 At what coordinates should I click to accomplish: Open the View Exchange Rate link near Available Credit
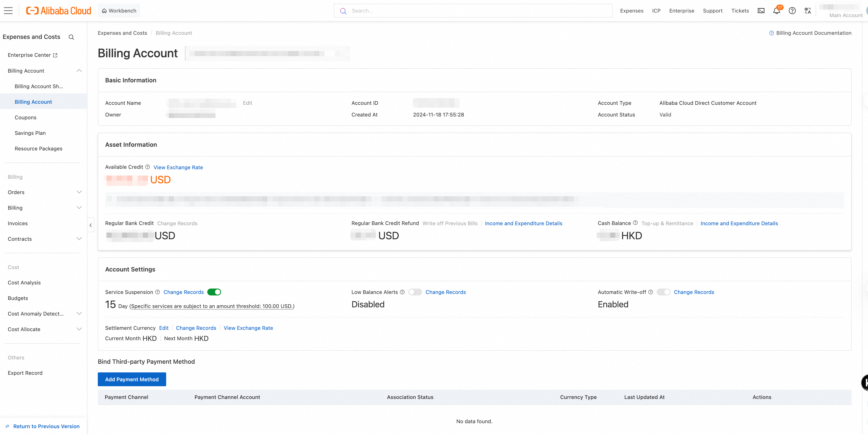pos(178,167)
